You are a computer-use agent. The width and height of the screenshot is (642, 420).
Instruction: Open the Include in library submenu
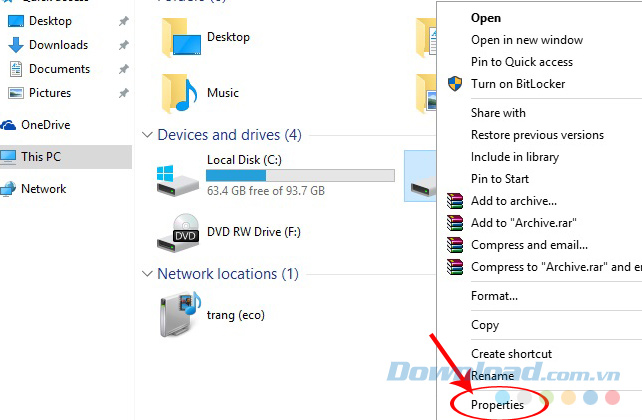pyautogui.click(x=515, y=157)
